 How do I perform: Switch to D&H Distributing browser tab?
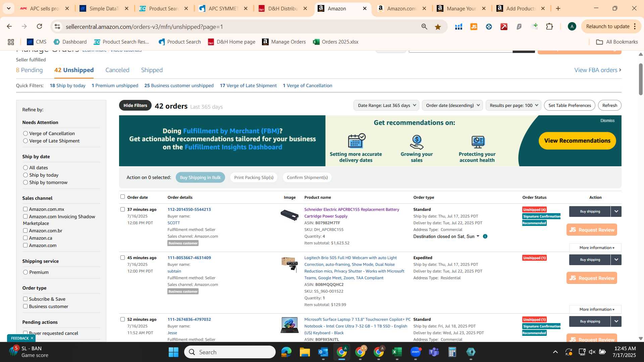[x=282, y=8]
